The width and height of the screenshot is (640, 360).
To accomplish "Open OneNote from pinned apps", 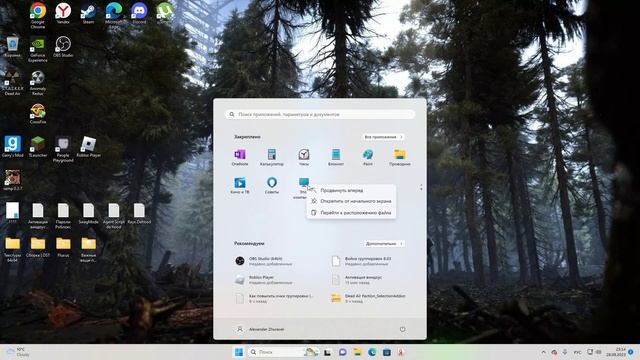I will point(240,157).
